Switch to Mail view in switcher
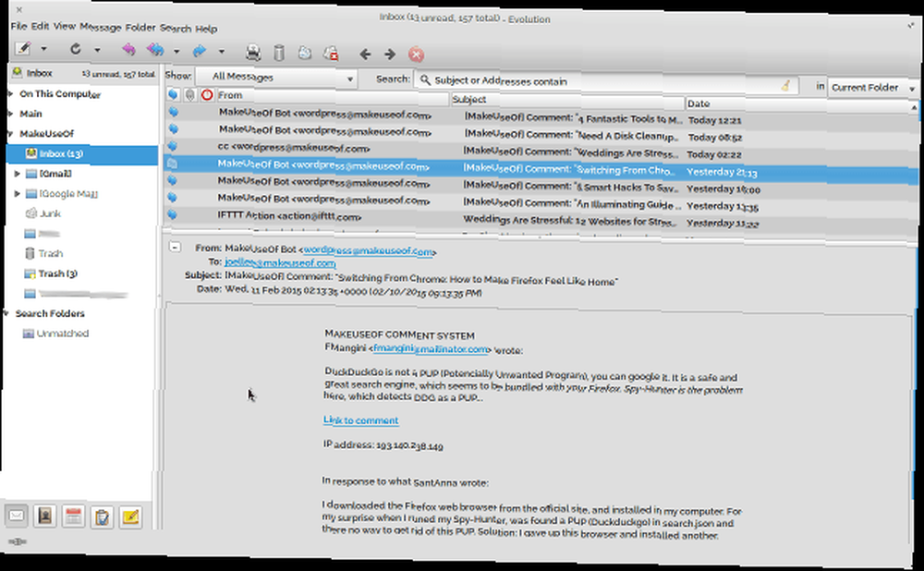Screen dimensions: 924x571 tap(17, 516)
